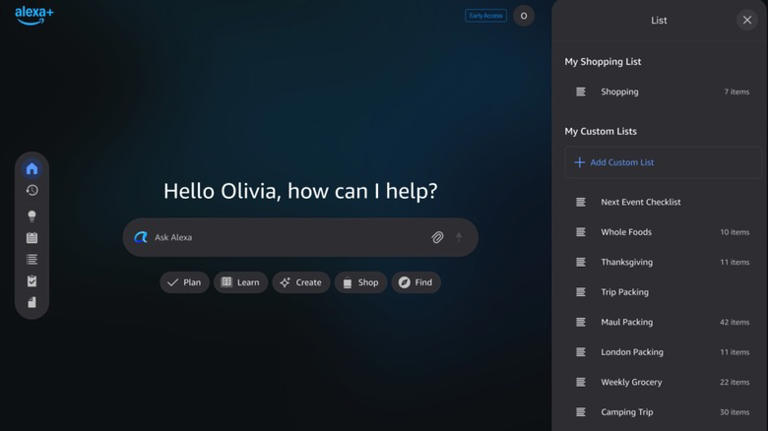Open the bottom documents icon in sidebar
The height and width of the screenshot is (431, 768).
32,302
